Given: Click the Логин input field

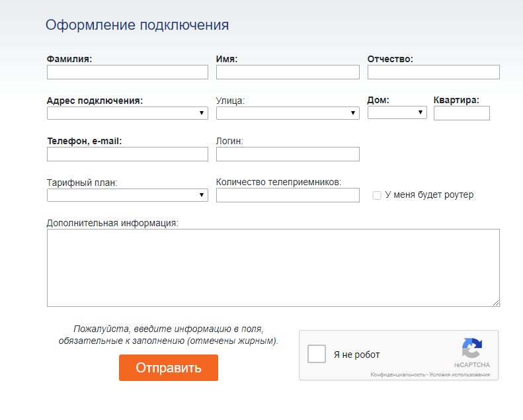Looking at the screenshot, I should tap(288, 154).
